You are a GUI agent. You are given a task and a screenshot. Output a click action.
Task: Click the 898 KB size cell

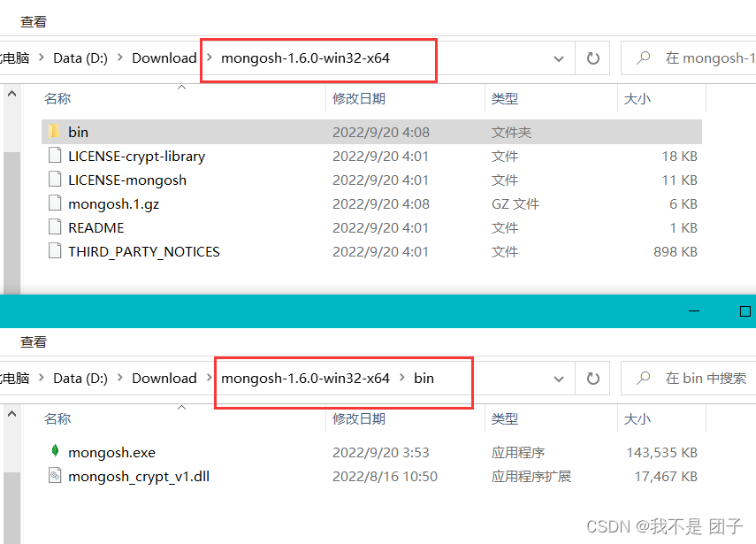676,252
